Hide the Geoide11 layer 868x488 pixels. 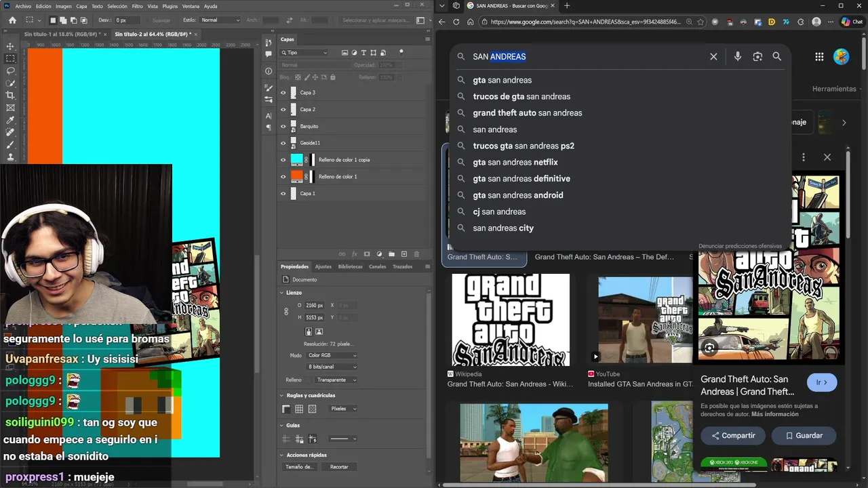(x=283, y=143)
